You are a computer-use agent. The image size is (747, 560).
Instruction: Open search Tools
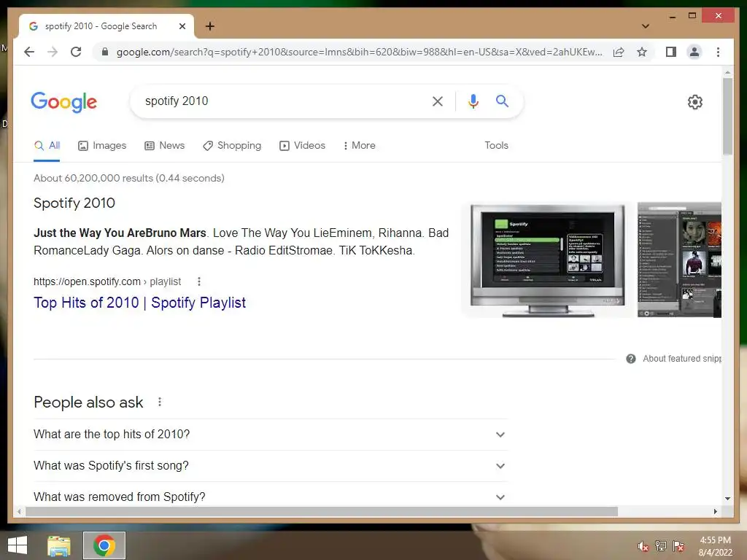pos(496,145)
